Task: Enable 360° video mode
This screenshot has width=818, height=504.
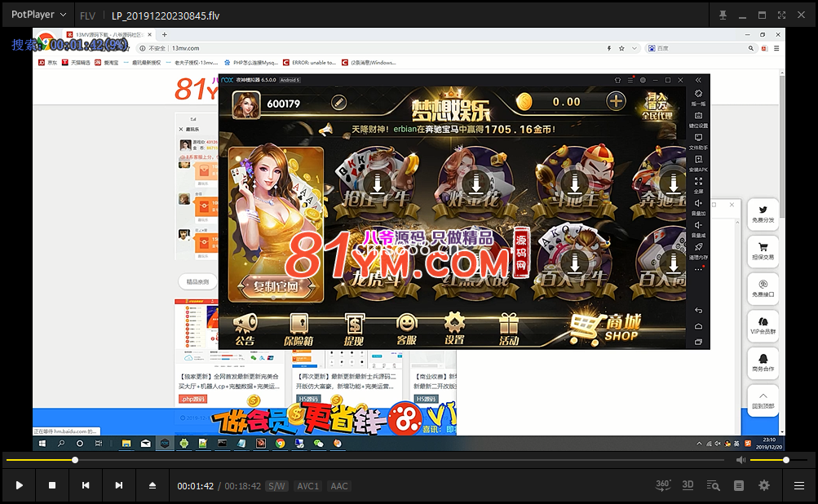Action: [663, 485]
